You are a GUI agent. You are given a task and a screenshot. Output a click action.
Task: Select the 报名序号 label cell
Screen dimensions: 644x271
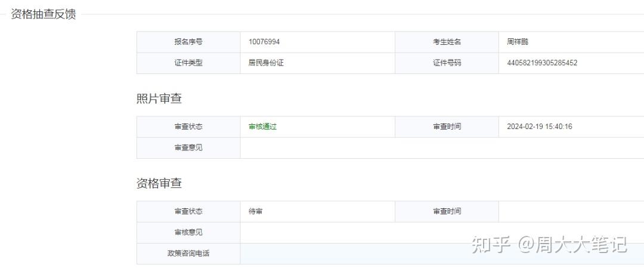[x=188, y=42]
